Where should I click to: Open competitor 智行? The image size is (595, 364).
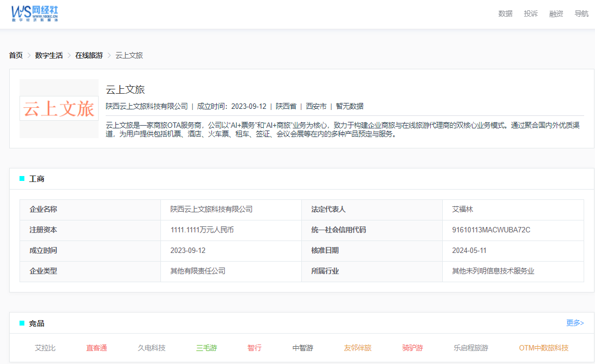point(254,348)
